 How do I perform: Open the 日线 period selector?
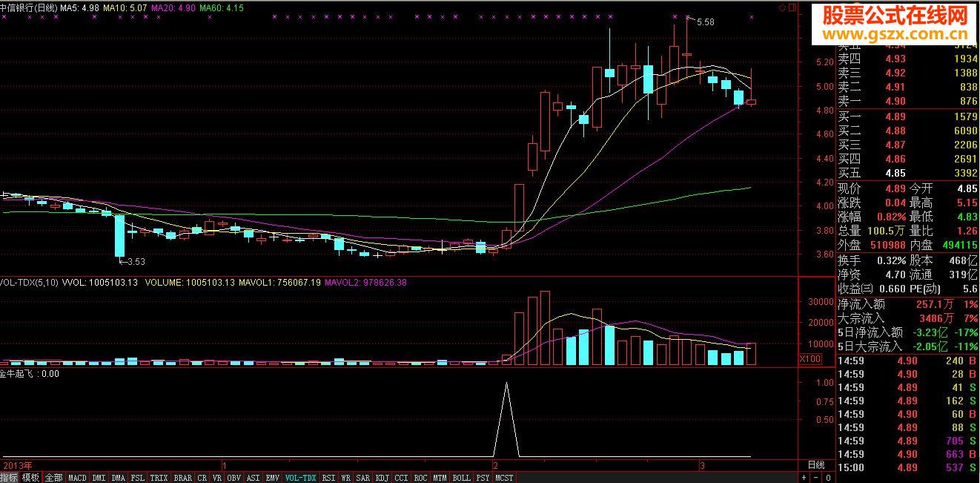[815, 464]
